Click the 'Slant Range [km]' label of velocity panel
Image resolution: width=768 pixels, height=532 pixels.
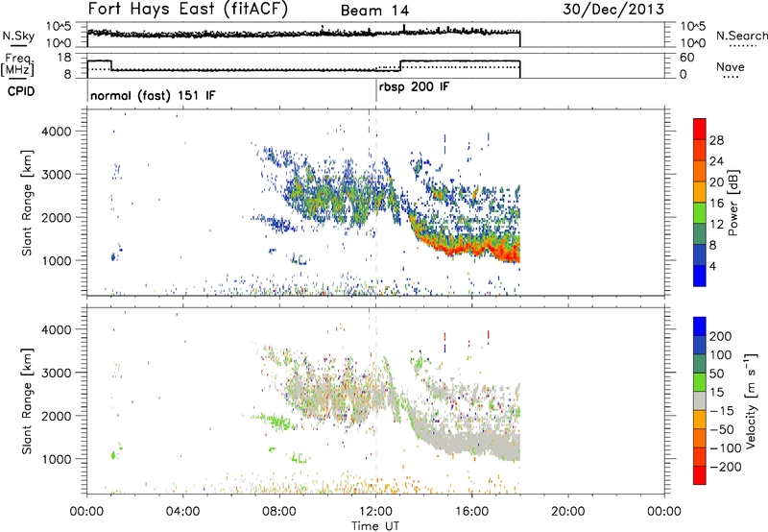pos(27,401)
